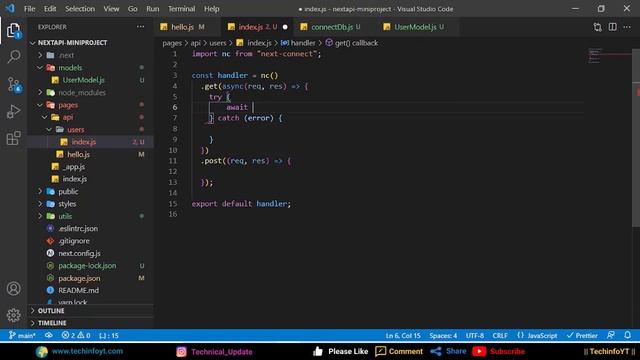Open editor More Actions ellipsis
The image size is (640, 360).
point(627,27)
